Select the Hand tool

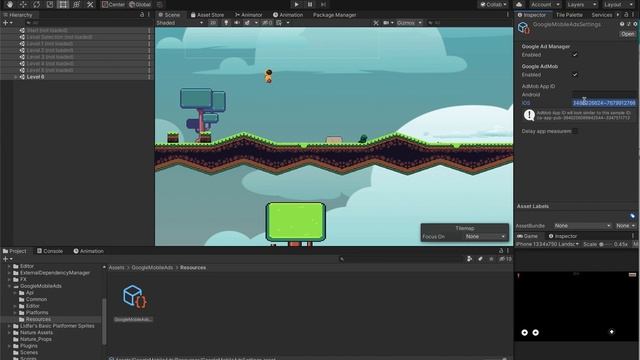pos(9,4)
